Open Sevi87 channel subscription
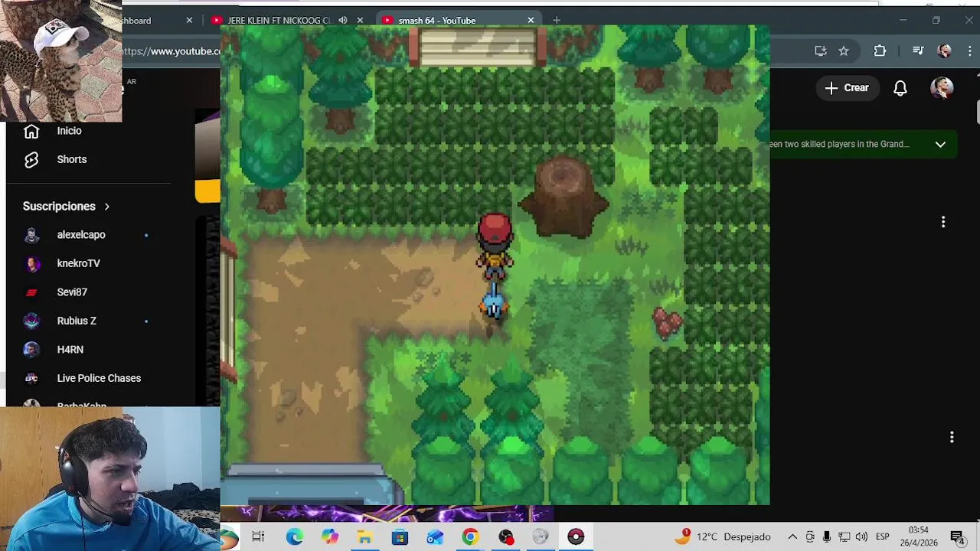The height and width of the screenshot is (551, 980). point(72,292)
